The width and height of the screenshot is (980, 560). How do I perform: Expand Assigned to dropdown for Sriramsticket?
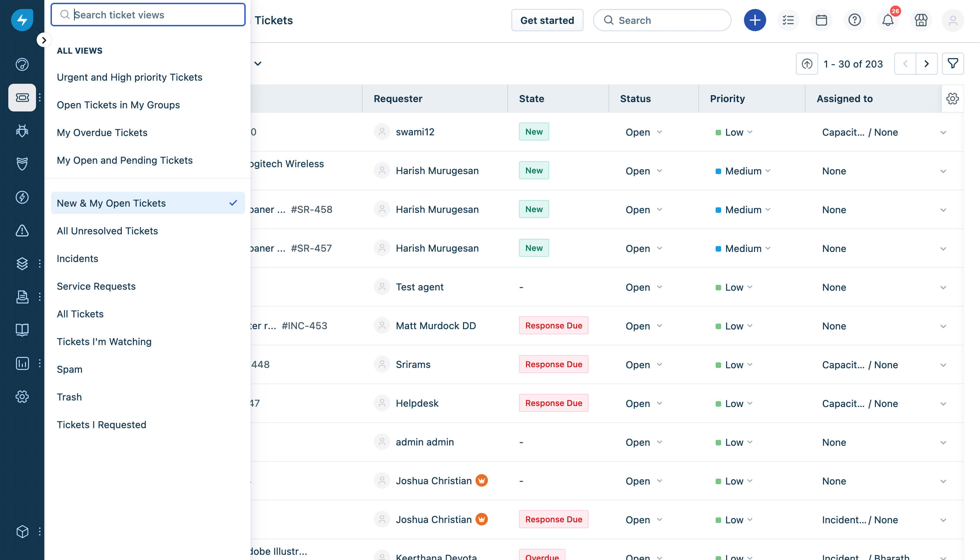tap(943, 365)
